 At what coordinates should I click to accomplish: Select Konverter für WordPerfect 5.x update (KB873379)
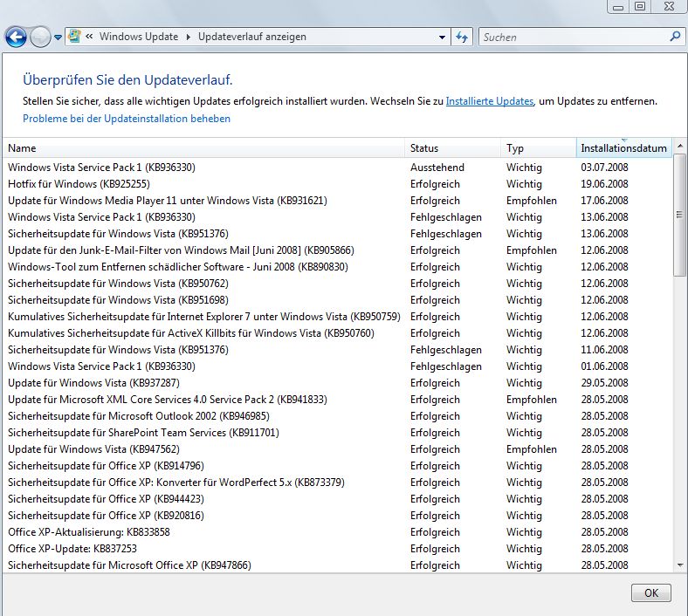click(337, 483)
